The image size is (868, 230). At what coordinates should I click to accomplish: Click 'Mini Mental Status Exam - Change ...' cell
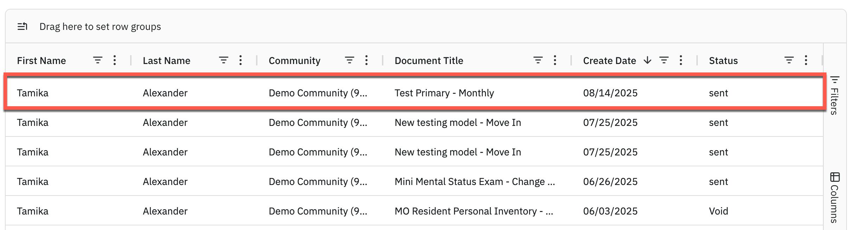[x=475, y=181]
